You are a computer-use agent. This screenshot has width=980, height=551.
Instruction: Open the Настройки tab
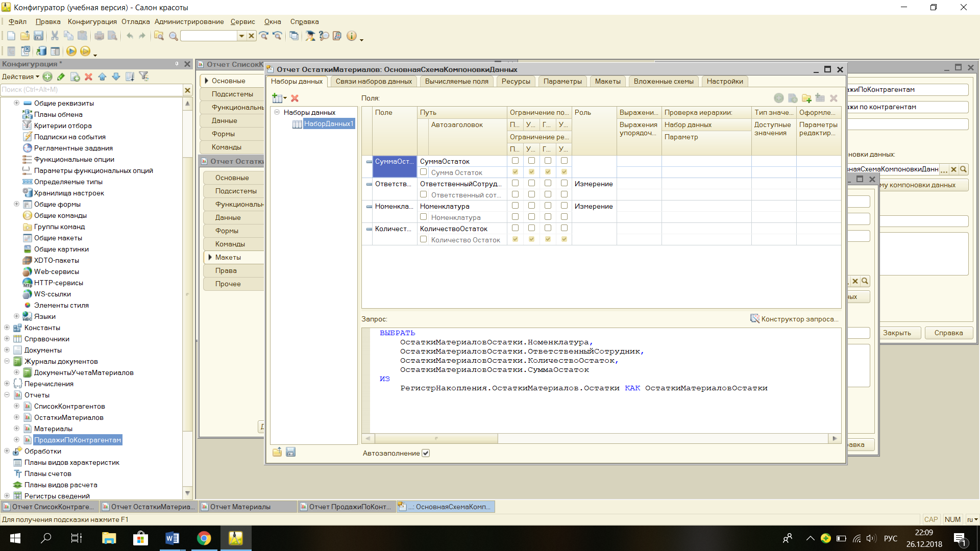click(x=725, y=81)
